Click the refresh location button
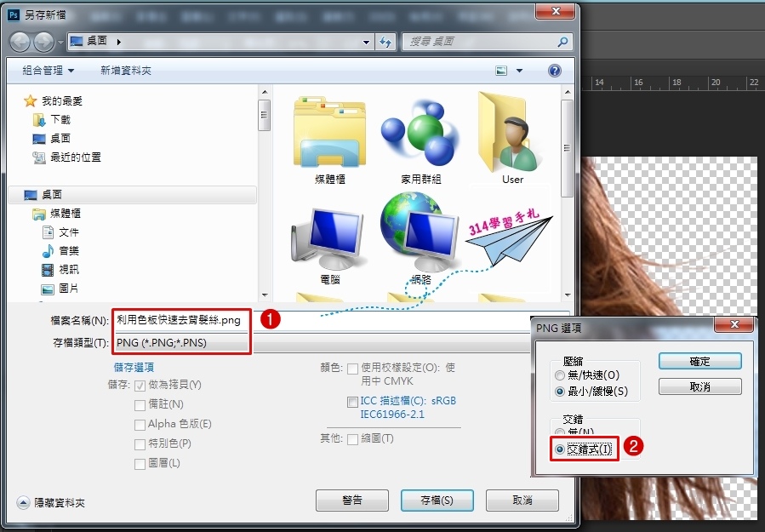 pyautogui.click(x=385, y=42)
